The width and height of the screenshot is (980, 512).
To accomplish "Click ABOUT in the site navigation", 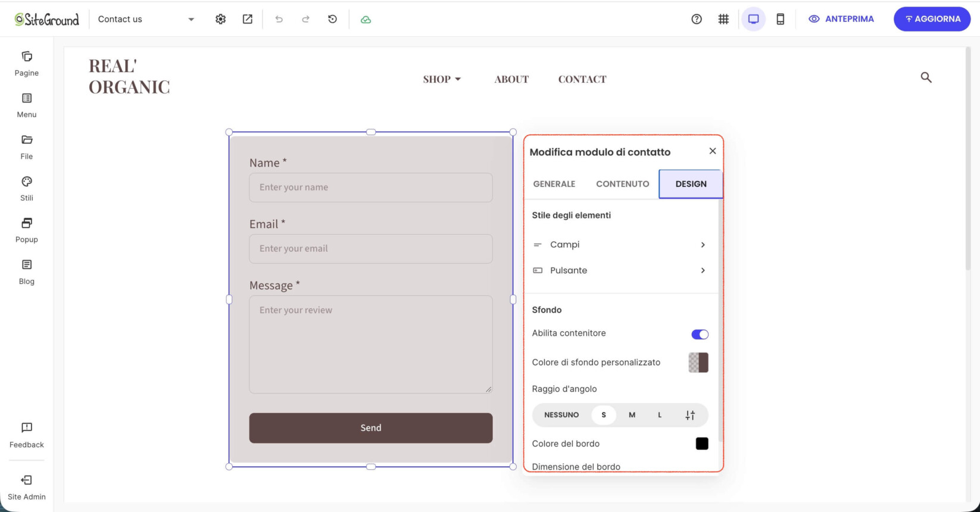I will (511, 79).
